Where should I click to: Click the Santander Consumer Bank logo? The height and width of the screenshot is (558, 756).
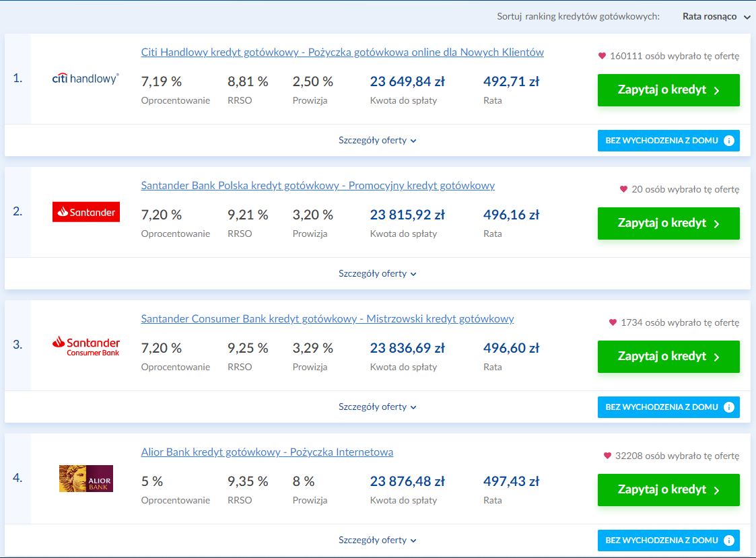[x=85, y=346]
